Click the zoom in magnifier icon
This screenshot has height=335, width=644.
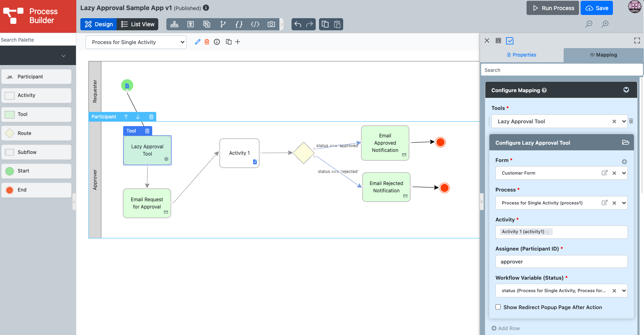tap(605, 24)
